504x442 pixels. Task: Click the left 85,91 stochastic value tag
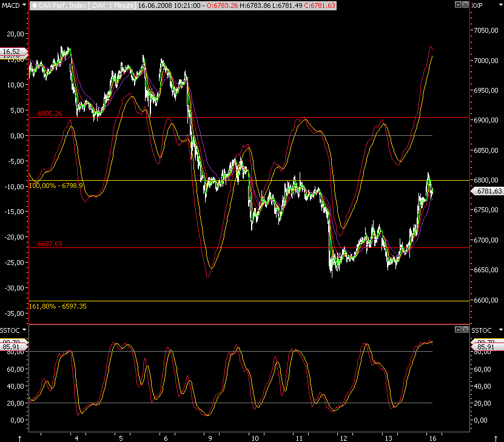click(13, 347)
